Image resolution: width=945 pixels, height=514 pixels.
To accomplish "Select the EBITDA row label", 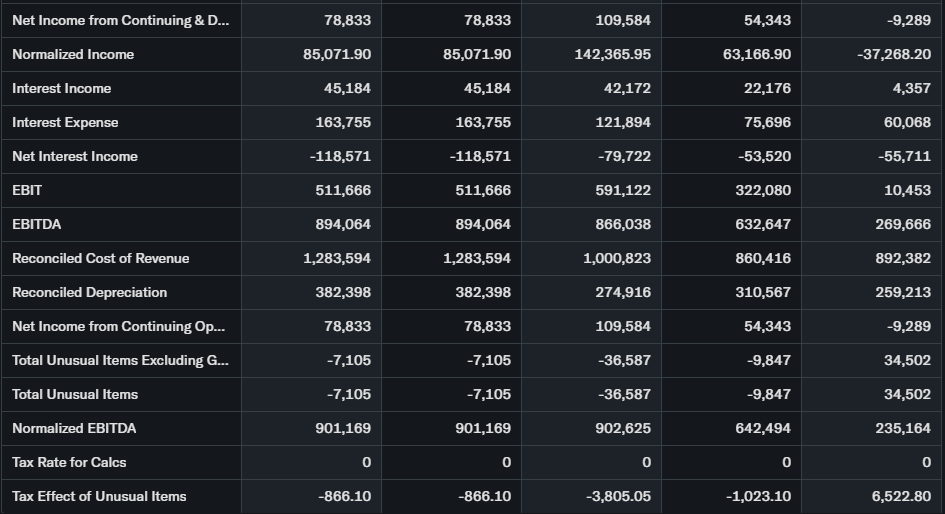I will (x=37, y=224).
